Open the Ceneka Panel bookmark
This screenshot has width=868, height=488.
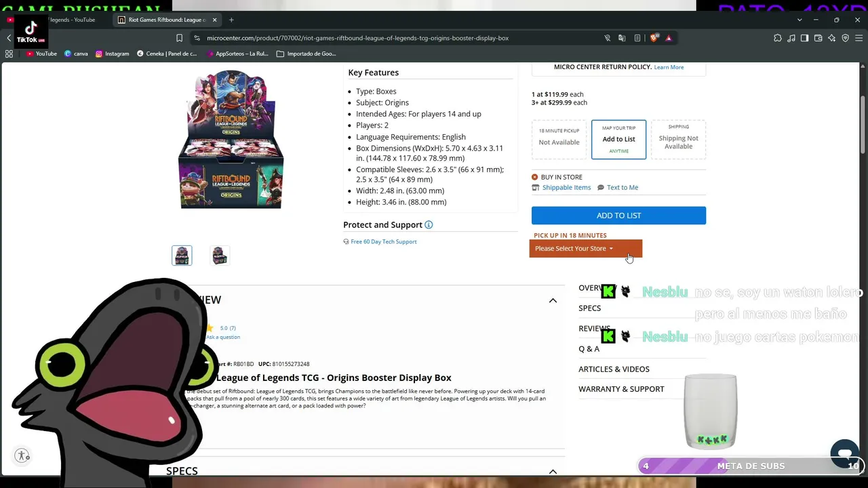(167, 54)
